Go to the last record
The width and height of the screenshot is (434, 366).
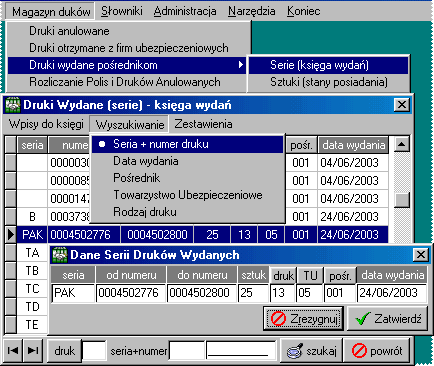point(33,351)
